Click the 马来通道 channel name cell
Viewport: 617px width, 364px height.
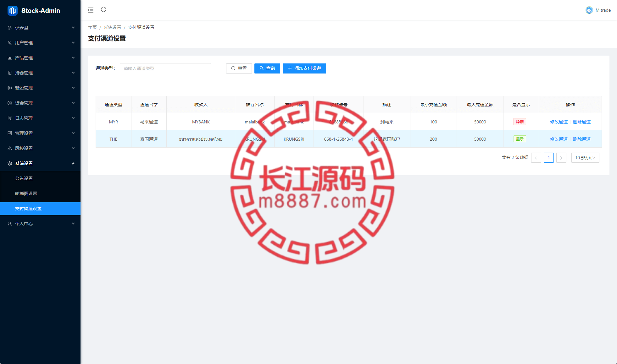149,122
